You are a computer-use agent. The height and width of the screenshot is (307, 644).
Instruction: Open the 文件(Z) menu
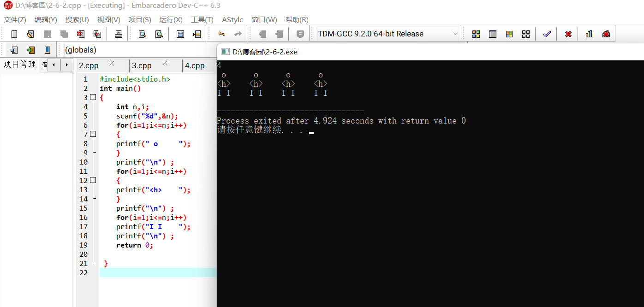tap(15, 20)
